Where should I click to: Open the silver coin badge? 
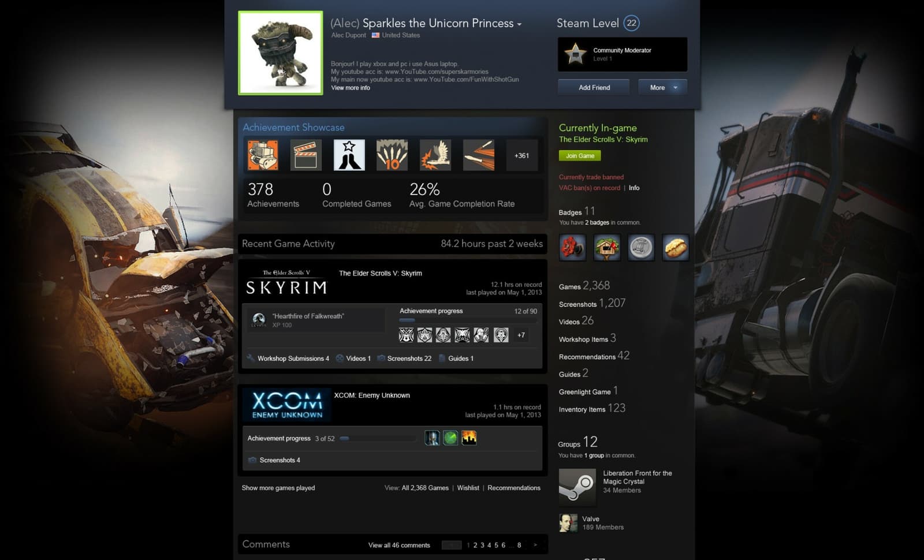[641, 248]
